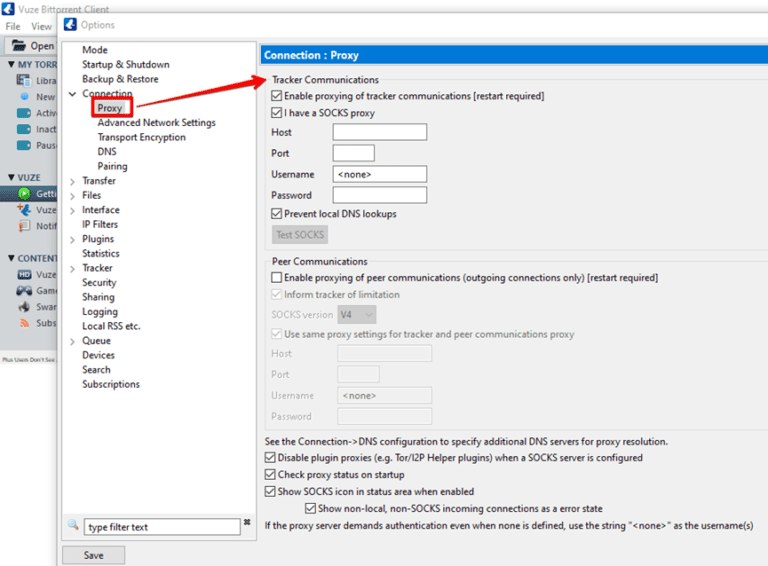The width and height of the screenshot is (768, 566).
Task: Click the Games controller icon in sidebar
Action: tap(24, 291)
